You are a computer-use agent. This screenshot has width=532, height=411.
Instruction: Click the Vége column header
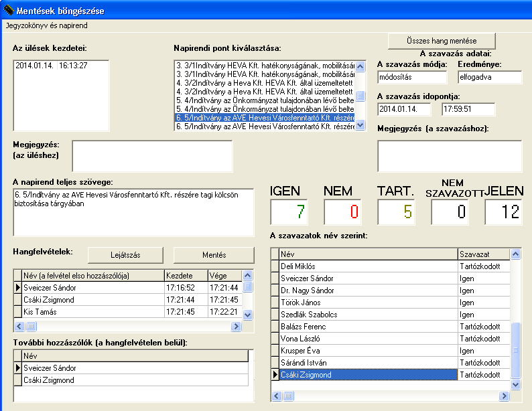click(225, 276)
